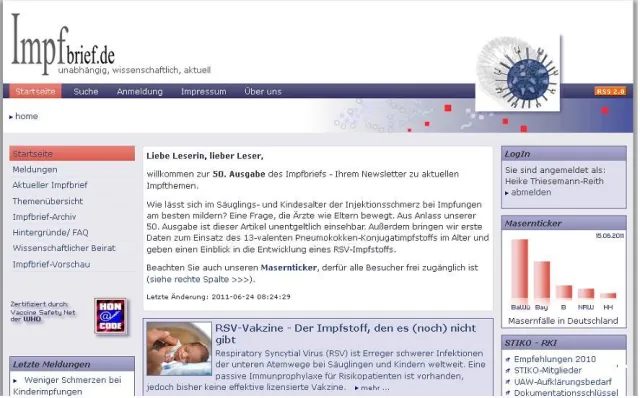Viewport: 640px width, 398px height.
Task: Open the Suche tab
Action: pos(86,91)
